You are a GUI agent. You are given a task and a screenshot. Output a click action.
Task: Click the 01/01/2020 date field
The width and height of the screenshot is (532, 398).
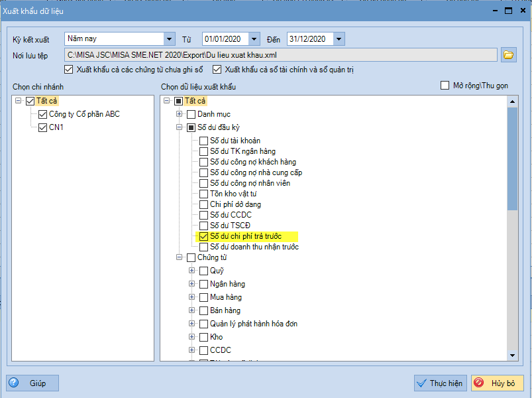click(x=225, y=39)
